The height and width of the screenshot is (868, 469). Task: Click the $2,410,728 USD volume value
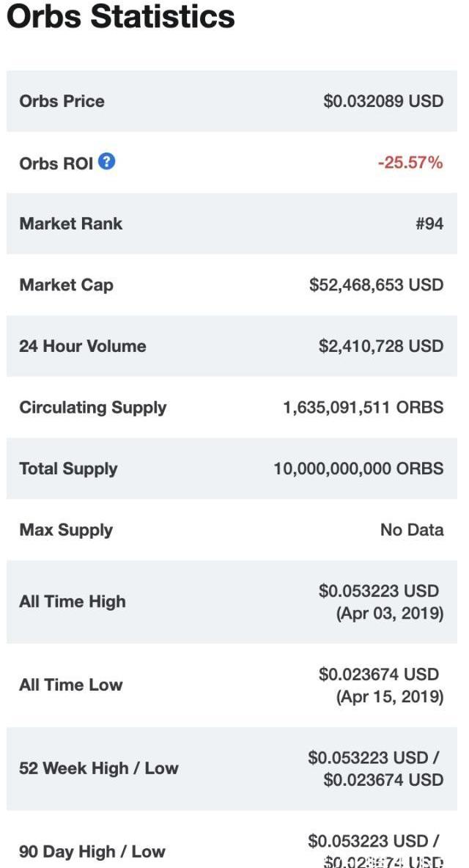(x=381, y=346)
